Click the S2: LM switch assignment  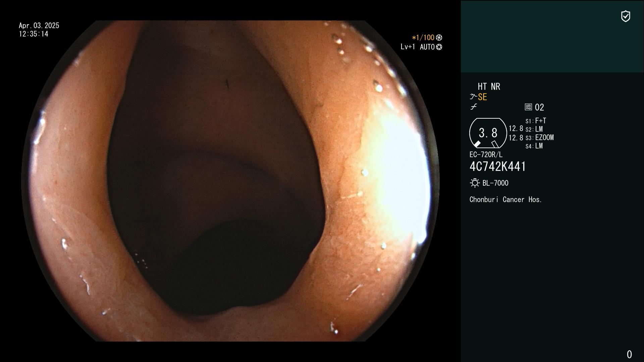[534, 129]
